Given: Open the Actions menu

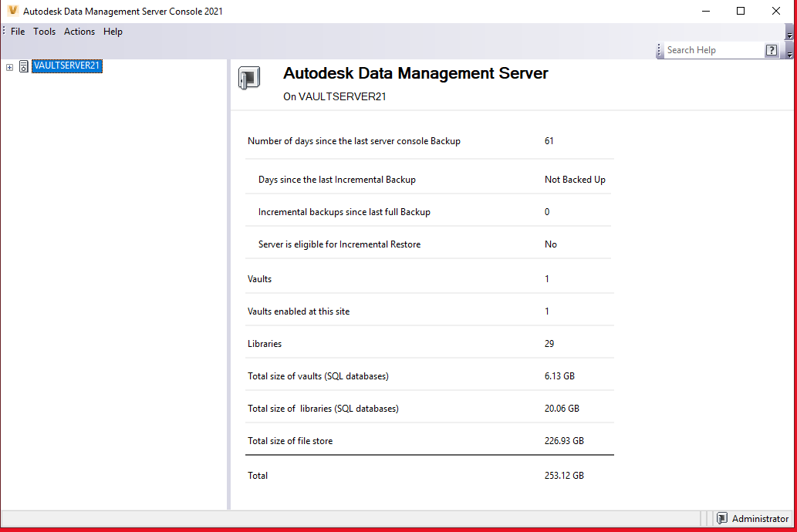Looking at the screenshot, I should tap(79, 32).
